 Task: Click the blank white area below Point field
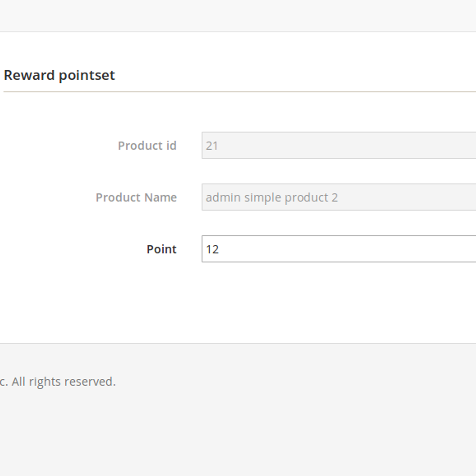click(x=238, y=302)
